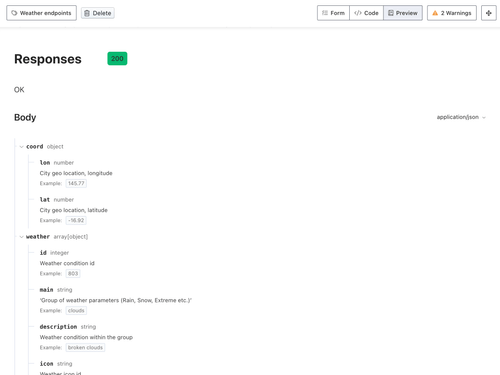This screenshot has height=375, width=500.
Task: Click the icon property name
Action: click(x=46, y=364)
